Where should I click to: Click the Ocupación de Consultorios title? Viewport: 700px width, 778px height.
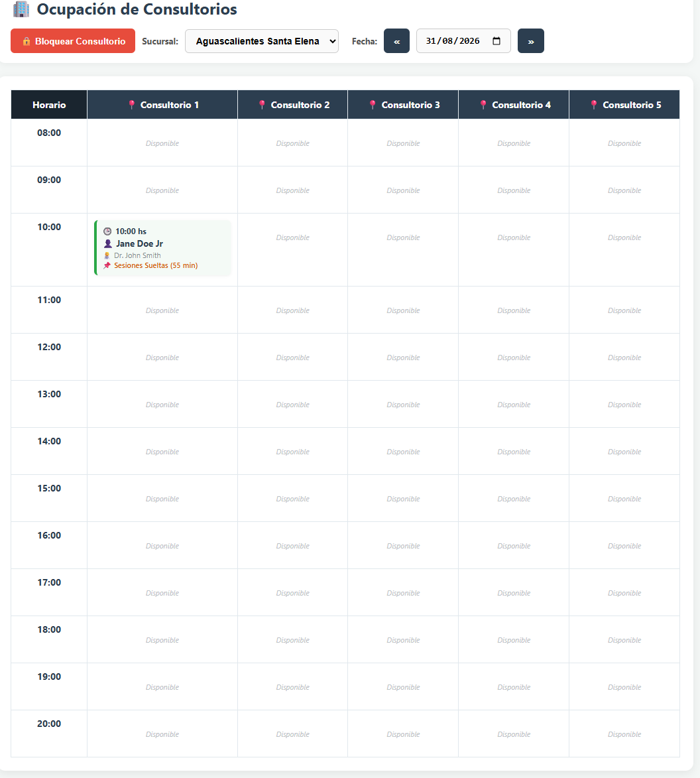click(137, 9)
